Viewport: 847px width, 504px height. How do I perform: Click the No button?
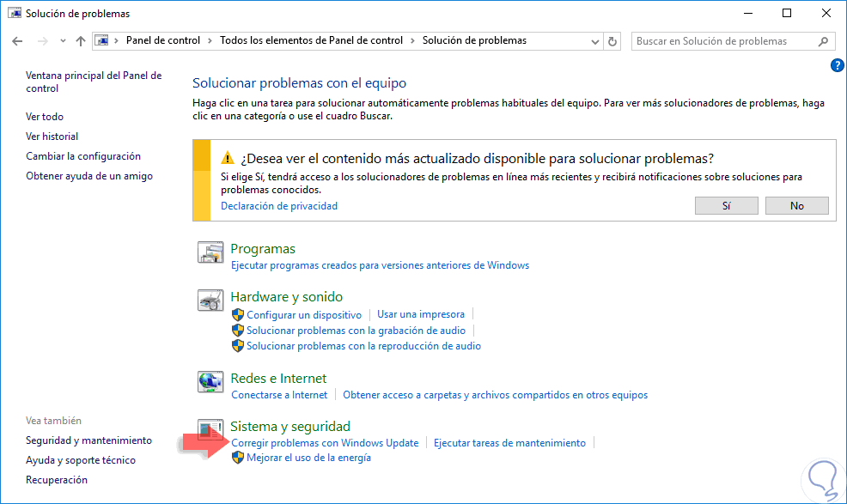797,206
